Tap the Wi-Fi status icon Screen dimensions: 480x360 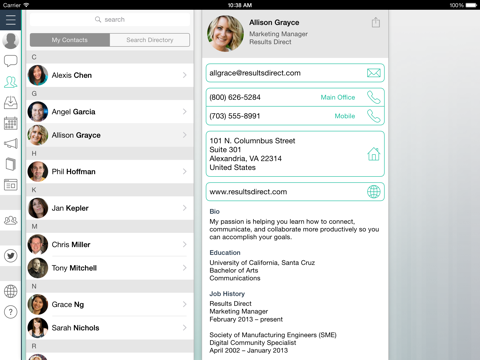(x=26, y=5)
